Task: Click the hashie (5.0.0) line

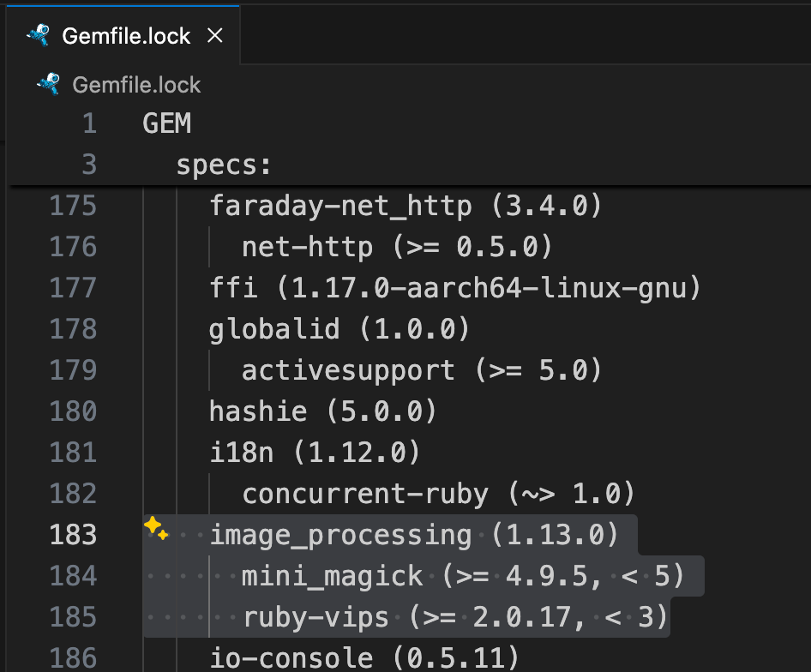Action: (323, 411)
